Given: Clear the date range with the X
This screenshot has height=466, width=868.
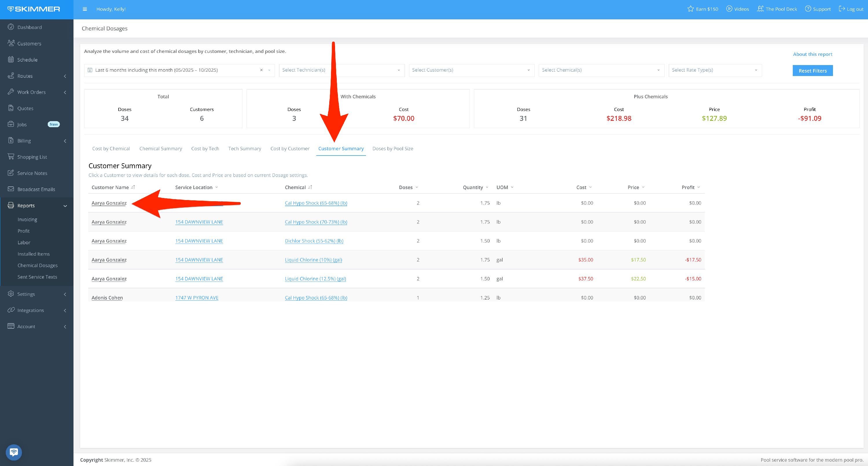Looking at the screenshot, I should [261, 70].
